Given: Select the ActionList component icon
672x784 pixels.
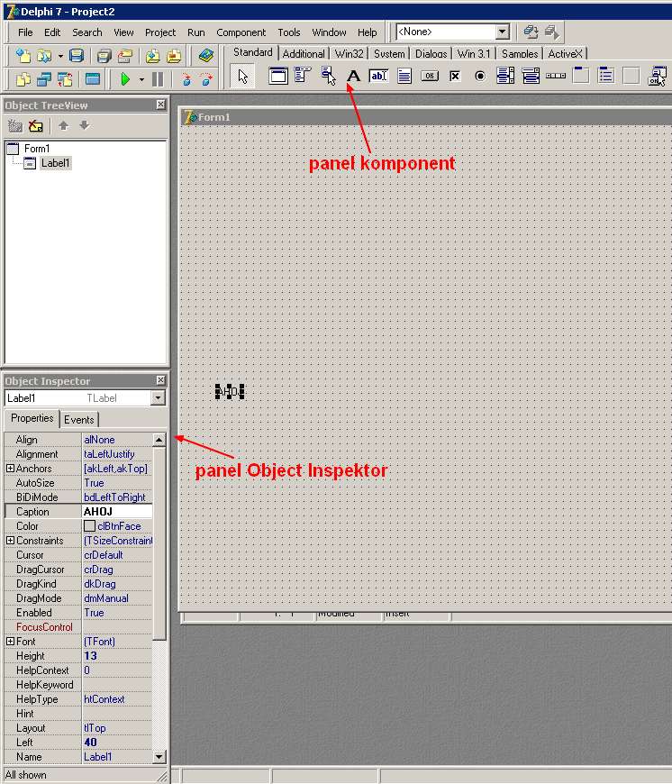Looking at the screenshot, I should [x=657, y=76].
